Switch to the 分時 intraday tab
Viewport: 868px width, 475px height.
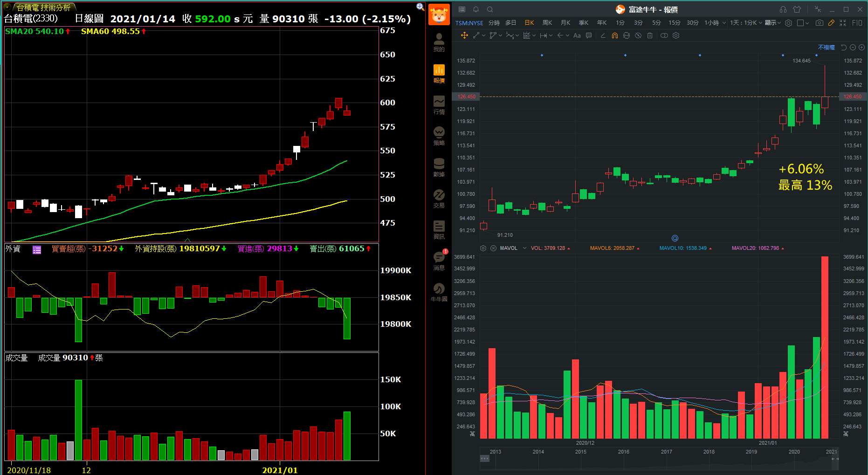[x=494, y=23]
